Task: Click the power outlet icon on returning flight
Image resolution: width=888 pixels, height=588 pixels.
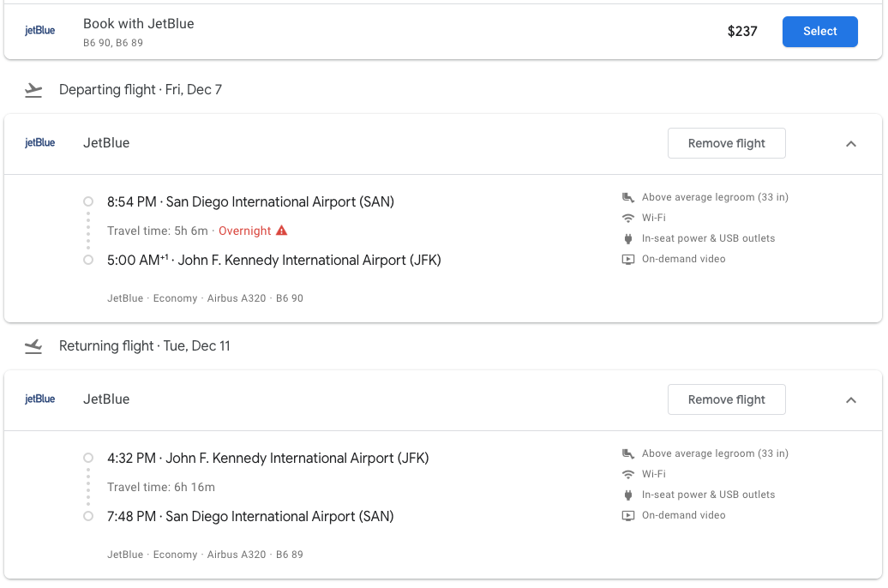Action: pyautogui.click(x=628, y=495)
